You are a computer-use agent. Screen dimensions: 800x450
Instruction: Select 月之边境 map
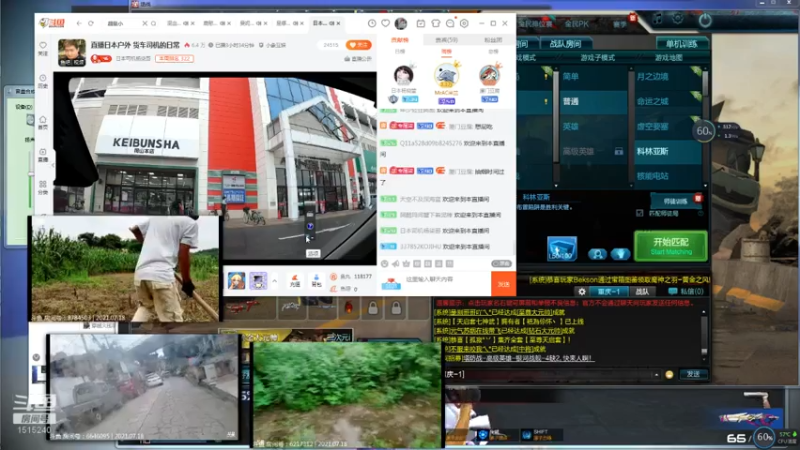667,77
